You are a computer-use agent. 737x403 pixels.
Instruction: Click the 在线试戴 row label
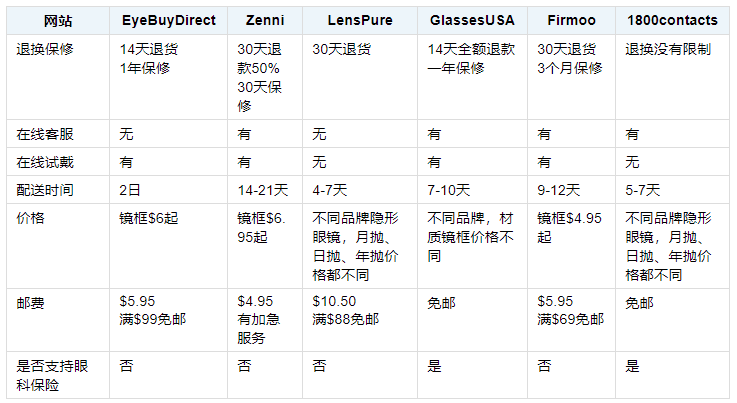point(44,161)
